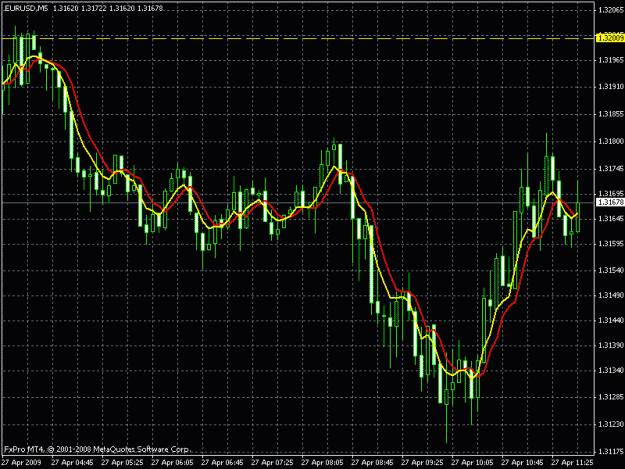625x469 pixels.
Task: Click the 1.31855 price axis label
Action: coord(611,114)
